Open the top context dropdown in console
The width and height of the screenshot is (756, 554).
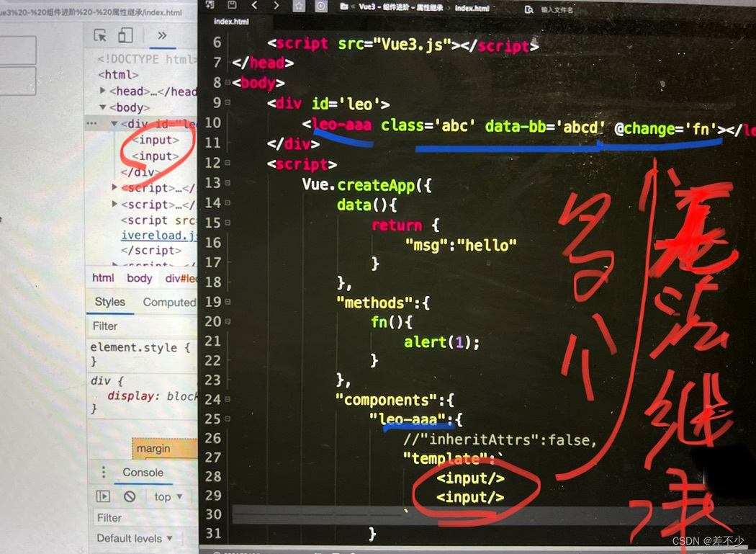pyautogui.click(x=168, y=496)
